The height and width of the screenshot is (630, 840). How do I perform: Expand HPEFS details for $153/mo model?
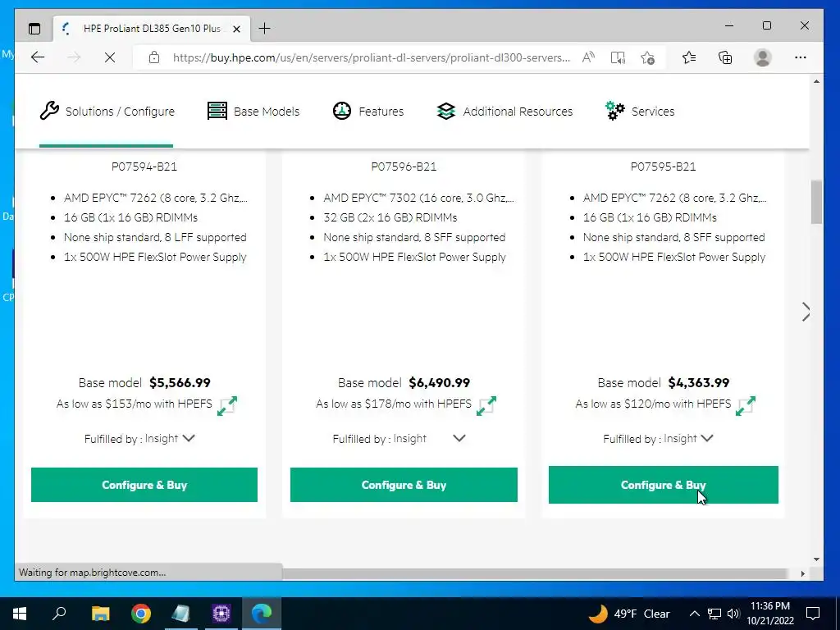[x=227, y=405]
